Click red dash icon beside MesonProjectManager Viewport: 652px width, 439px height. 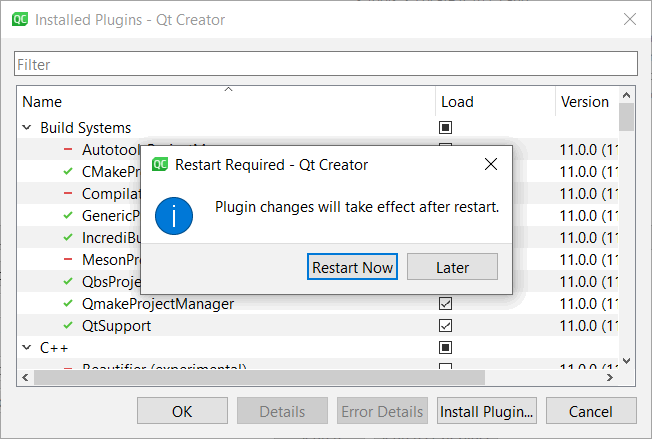tap(67, 260)
